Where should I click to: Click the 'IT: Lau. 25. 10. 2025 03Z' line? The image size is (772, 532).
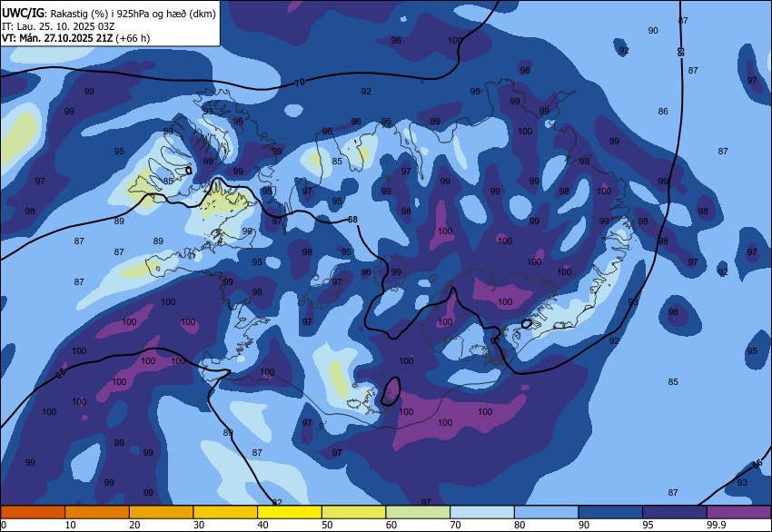[58, 26]
